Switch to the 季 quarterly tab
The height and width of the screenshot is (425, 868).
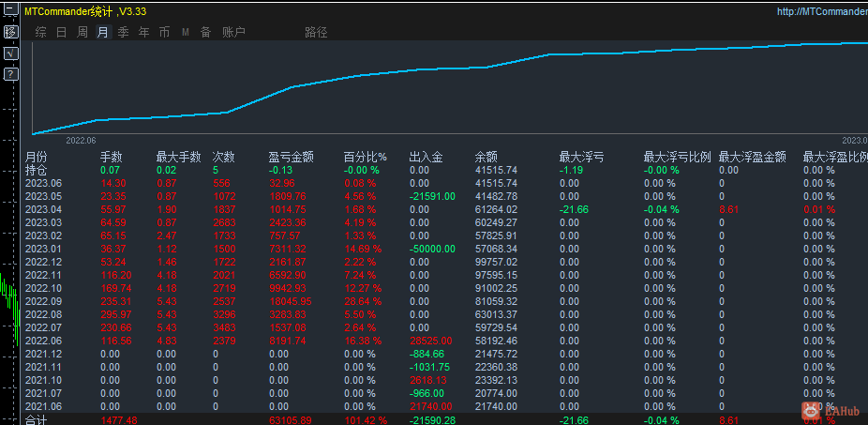point(124,33)
